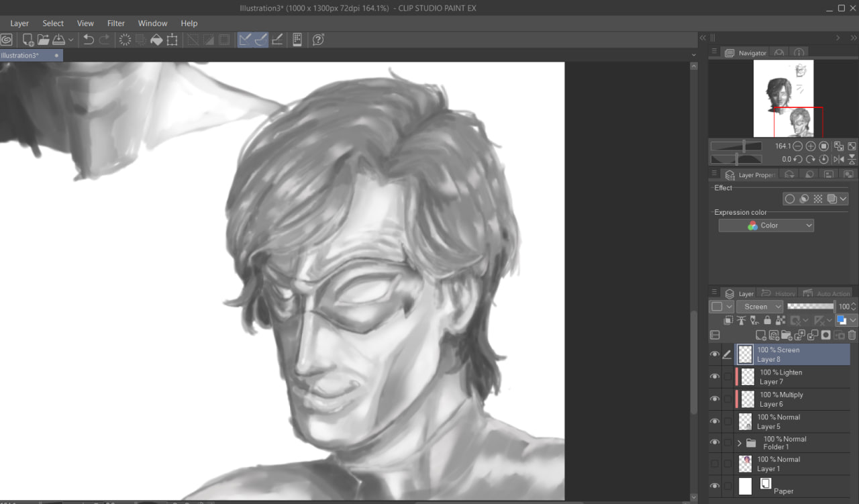Image resolution: width=859 pixels, height=504 pixels.
Task: Click the Undo arrow in the command bar
Action: coord(89,40)
